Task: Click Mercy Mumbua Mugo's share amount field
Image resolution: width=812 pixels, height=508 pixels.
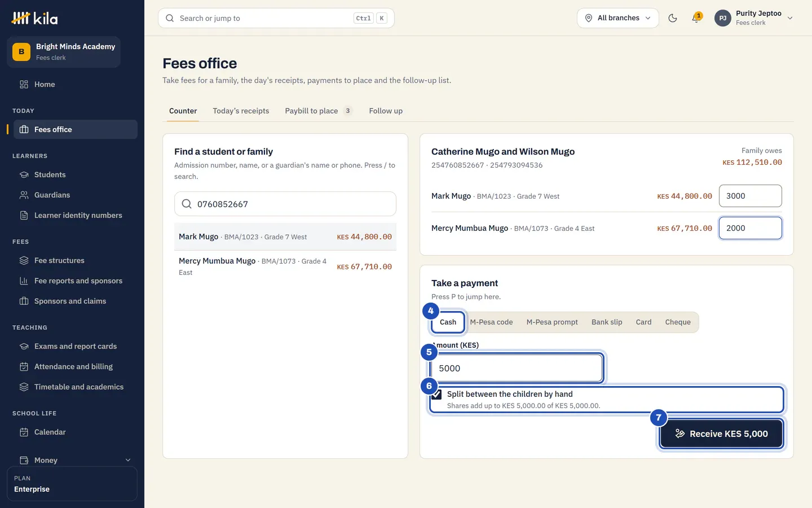Action: click(x=750, y=228)
